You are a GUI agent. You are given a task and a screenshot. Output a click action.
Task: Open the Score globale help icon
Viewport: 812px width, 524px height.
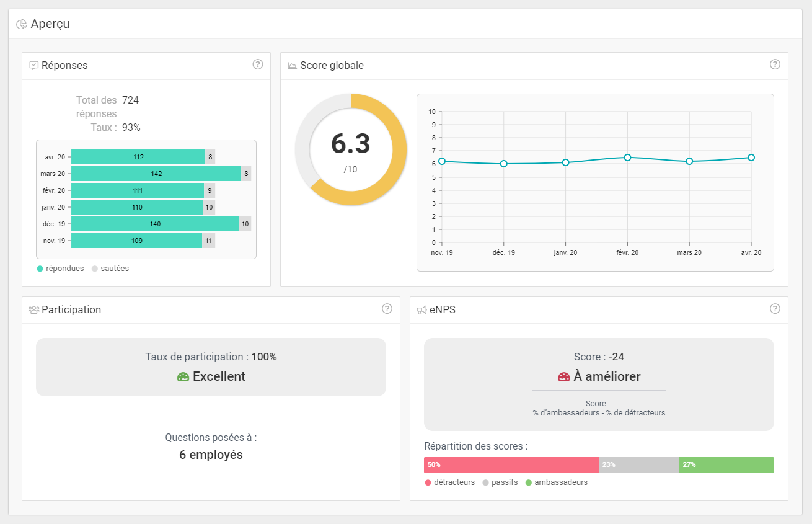(x=775, y=64)
